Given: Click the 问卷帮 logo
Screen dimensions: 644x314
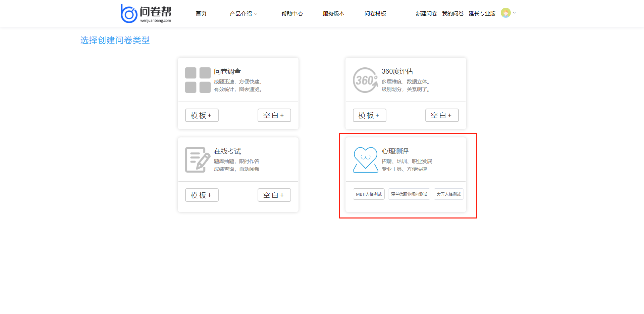Looking at the screenshot, I should coord(146,13).
